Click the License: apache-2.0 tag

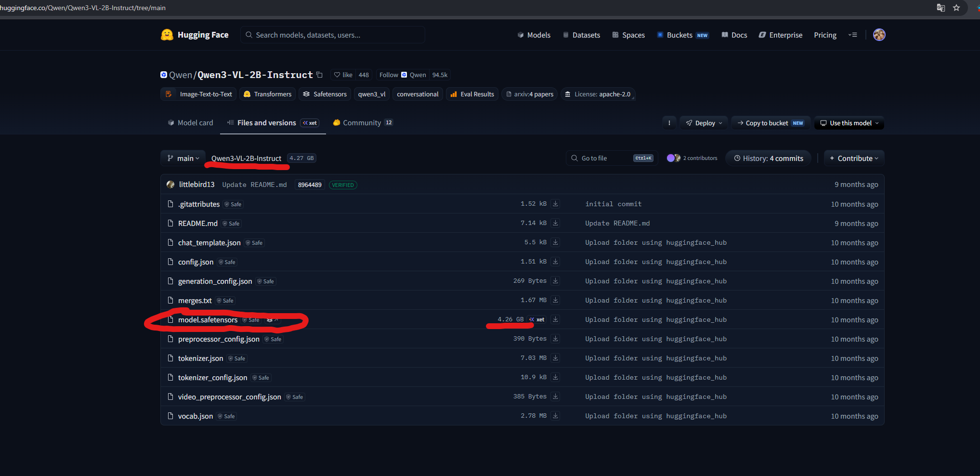pos(598,94)
